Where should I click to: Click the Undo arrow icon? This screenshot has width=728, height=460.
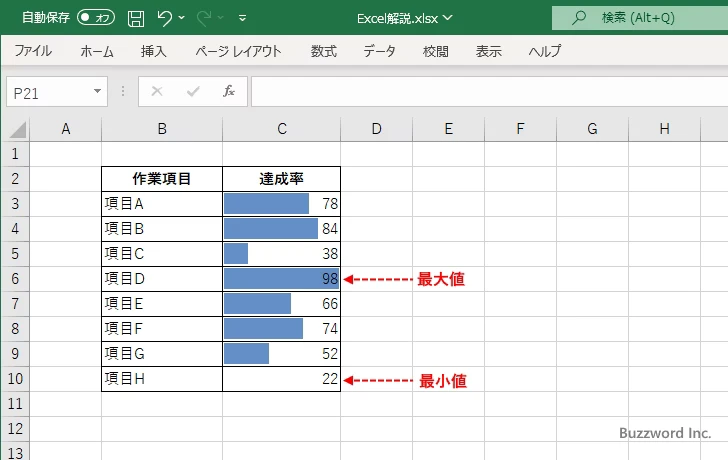pyautogui.click(x=164, y=18)
